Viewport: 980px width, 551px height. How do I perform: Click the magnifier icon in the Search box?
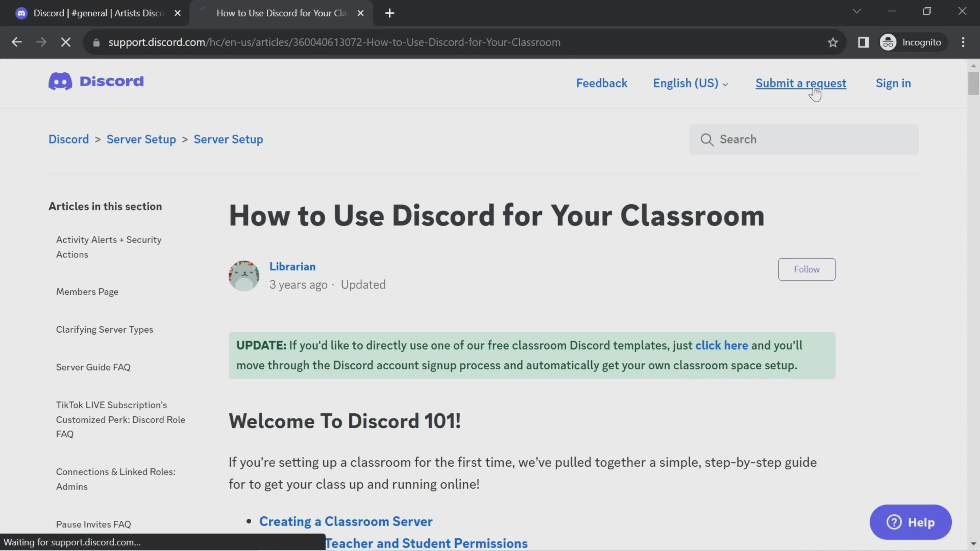[x=706, y=140]
